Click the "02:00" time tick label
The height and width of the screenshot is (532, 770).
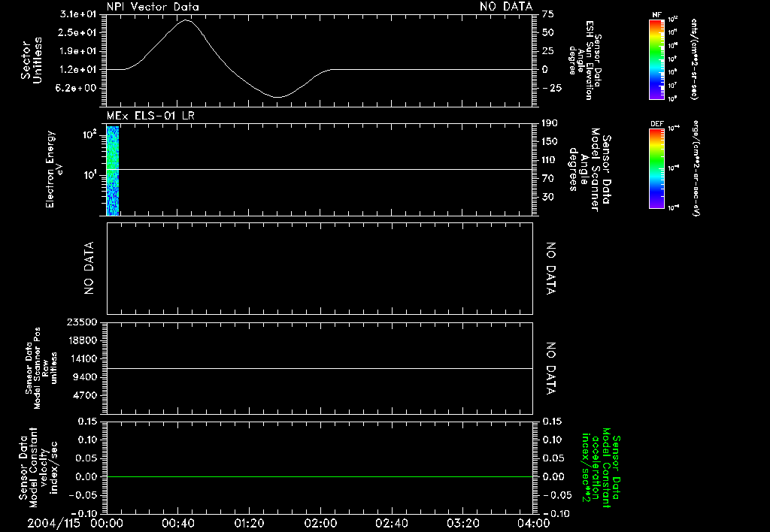pyautogui.click(x=320, y=523)
